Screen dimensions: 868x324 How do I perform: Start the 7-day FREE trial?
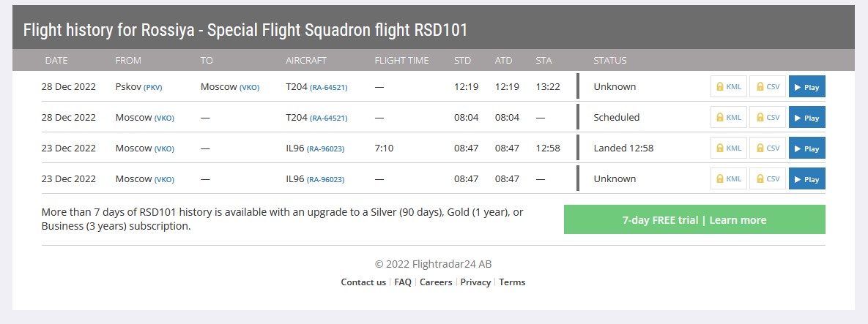click(x=694, y=219)
